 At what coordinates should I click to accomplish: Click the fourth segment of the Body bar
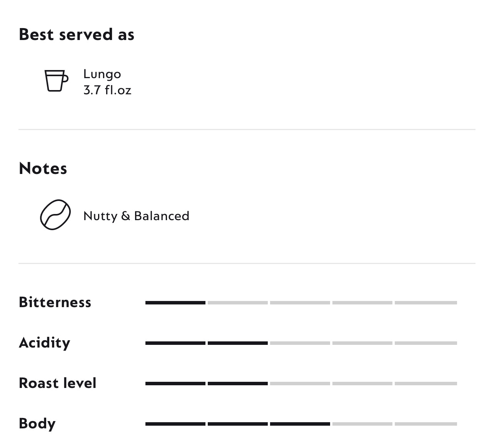click(x=362, y=424)
